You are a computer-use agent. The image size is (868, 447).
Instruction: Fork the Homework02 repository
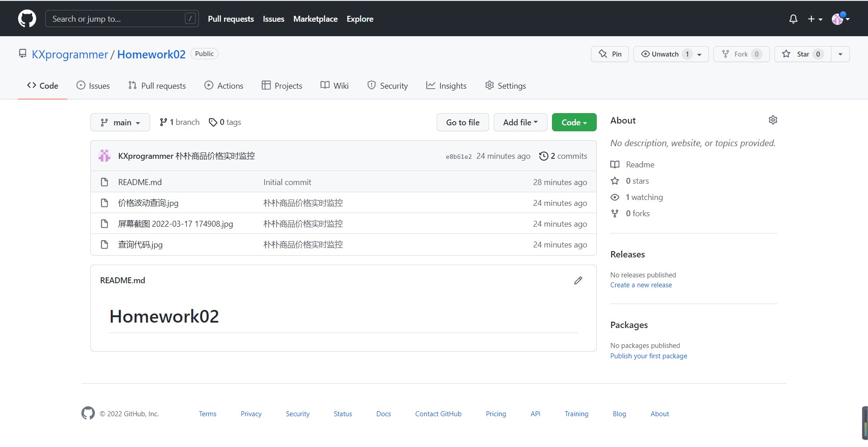pos(741,54)
